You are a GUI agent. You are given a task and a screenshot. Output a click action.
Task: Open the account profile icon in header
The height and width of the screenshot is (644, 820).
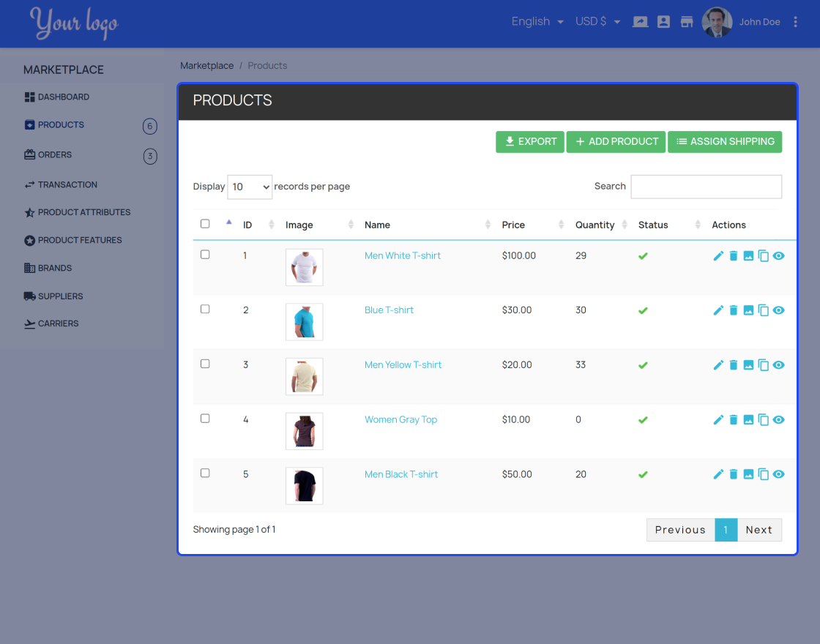click(x=663, y=22)
